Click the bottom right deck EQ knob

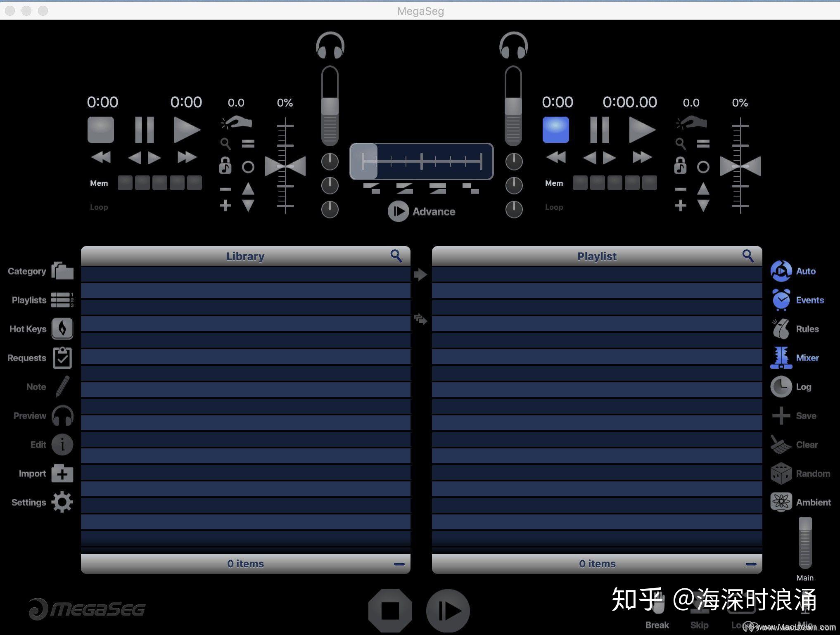[514, 209]
